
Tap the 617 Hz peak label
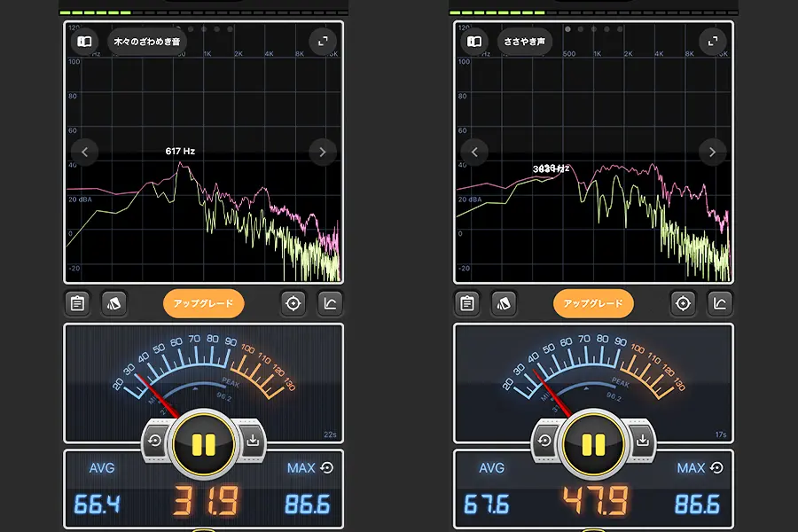180,152
